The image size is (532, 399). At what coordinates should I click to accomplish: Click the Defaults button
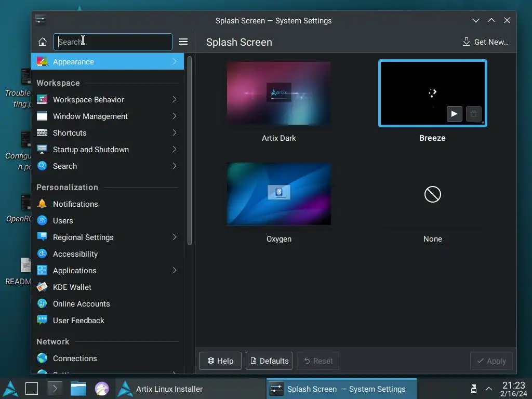point(269,361)
